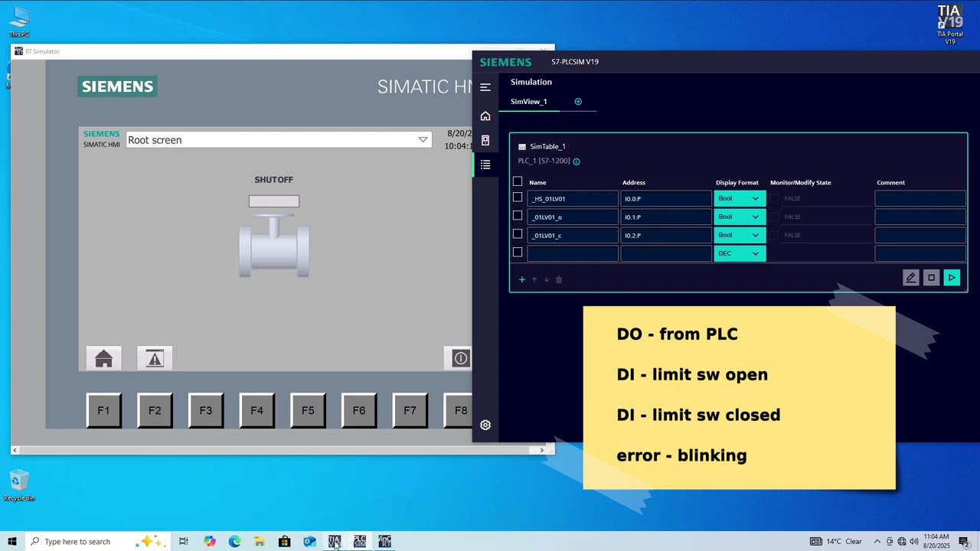The width and height of the screenshot is (980, 551).
Task: Delete selected SimTable row
Action: [559, 279]
